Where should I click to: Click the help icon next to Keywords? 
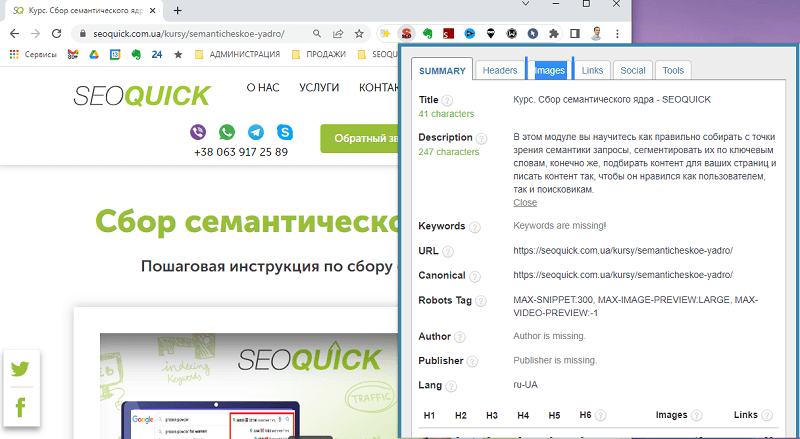click(474, 227)
